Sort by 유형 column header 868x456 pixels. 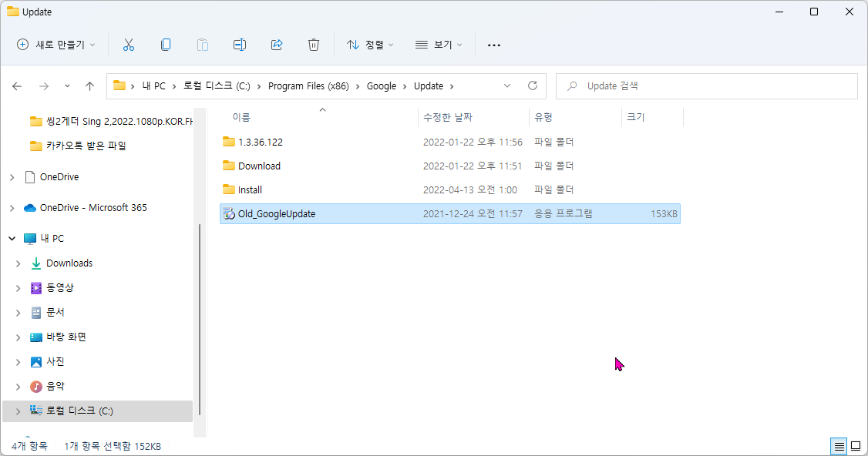pyautogui.click(x=543, y=117)
